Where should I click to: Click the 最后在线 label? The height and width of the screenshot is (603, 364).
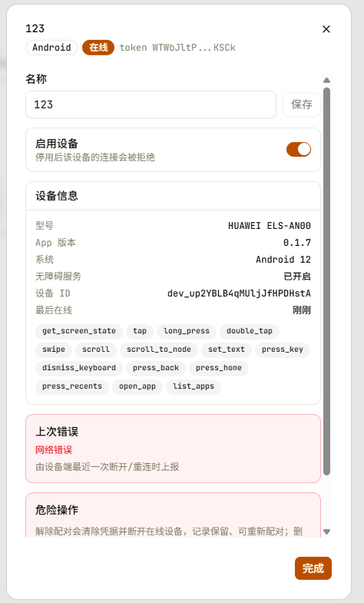tap(54, 310)
